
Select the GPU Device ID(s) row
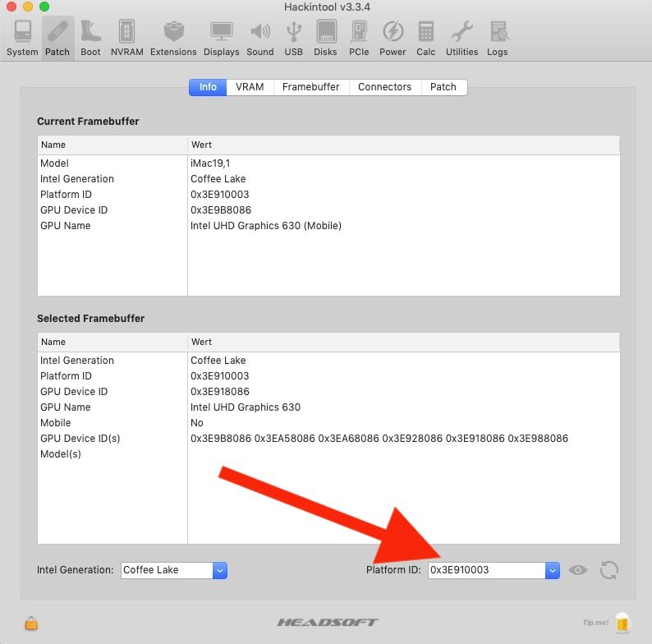point(328,439)
